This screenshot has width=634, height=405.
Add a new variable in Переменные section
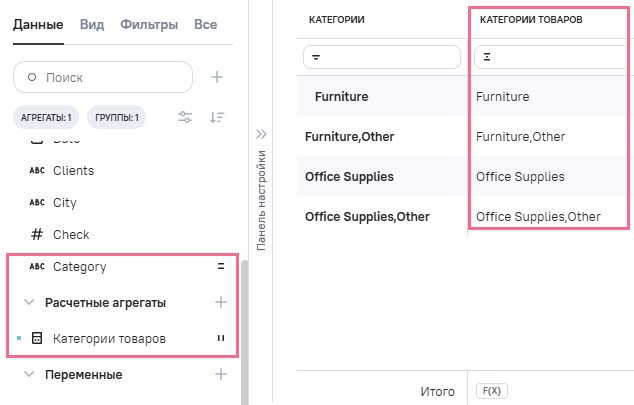[x=221, y=374]
